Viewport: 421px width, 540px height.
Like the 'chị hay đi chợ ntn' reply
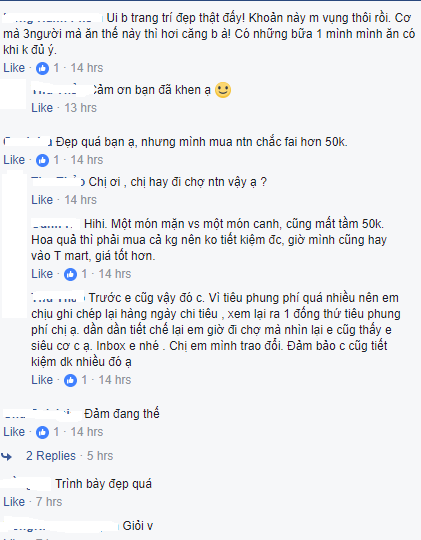click(x=42, y=200)
